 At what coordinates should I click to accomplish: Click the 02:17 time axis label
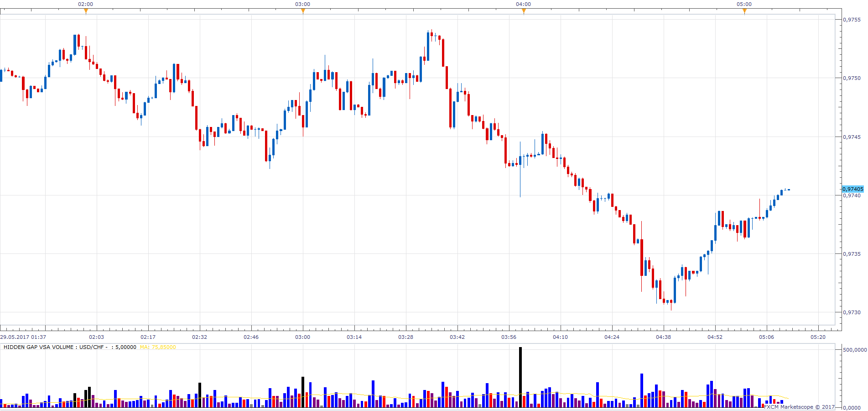148,337
